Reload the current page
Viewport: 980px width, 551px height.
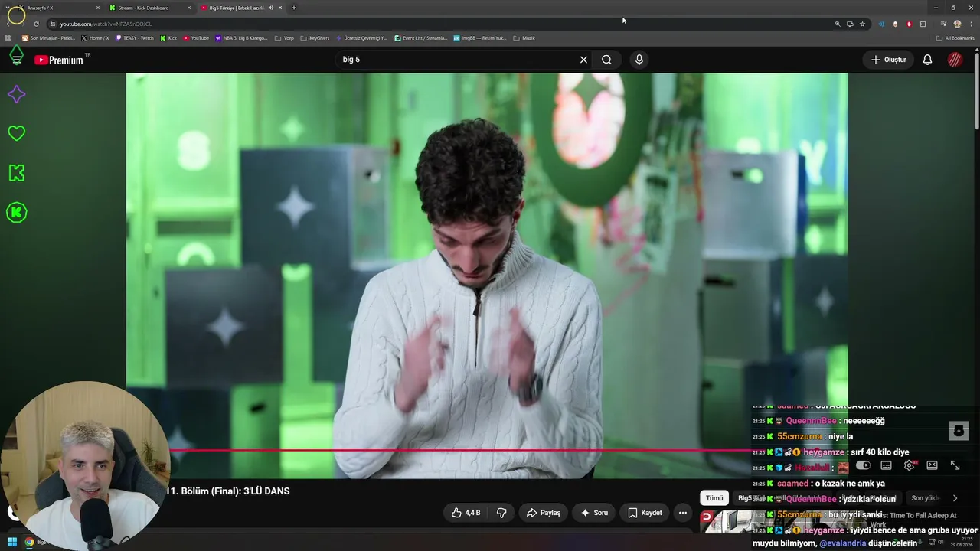click(x=36, y=24)
